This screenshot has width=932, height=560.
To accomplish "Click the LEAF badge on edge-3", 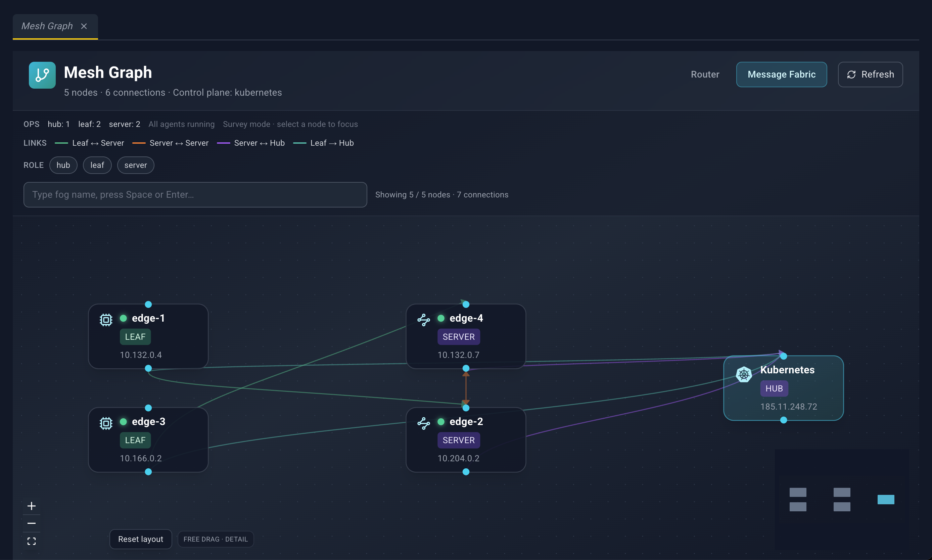I will 135,440.
